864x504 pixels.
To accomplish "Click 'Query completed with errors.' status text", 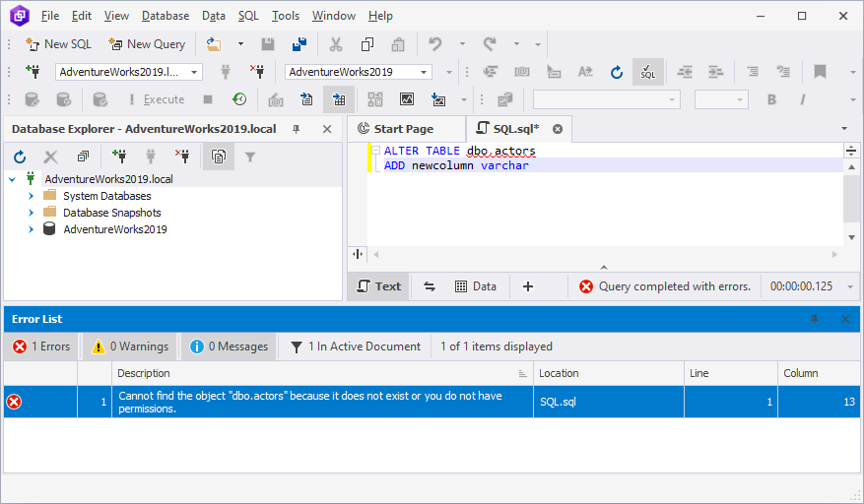I will point(675,286).
